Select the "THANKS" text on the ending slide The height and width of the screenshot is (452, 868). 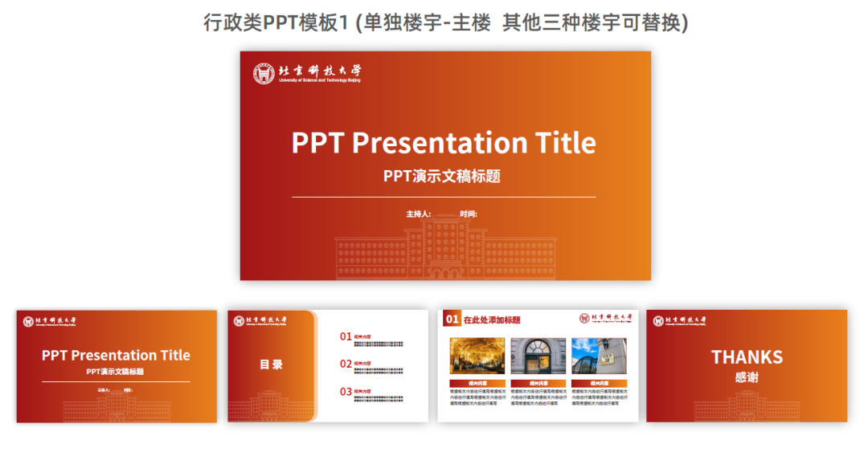747,357
